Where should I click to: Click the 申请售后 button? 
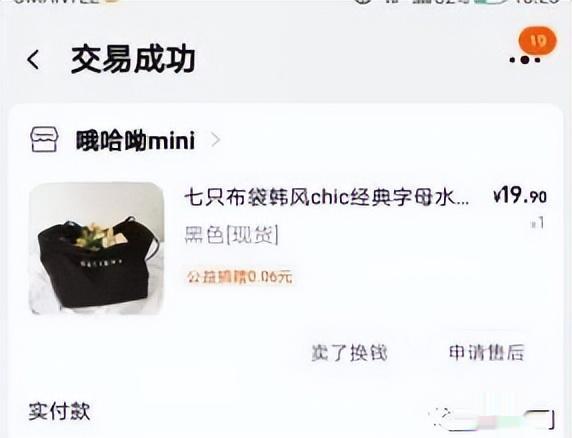pos(487,352)
